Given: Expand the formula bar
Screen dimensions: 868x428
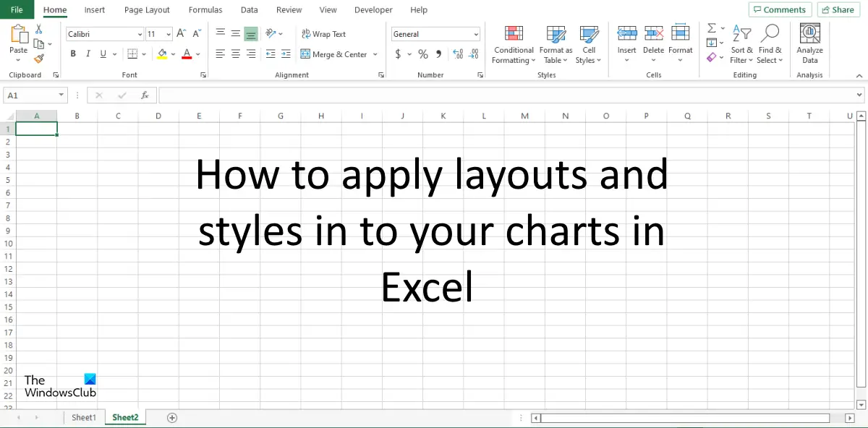Looking at the screenshot, I should 859,95.
